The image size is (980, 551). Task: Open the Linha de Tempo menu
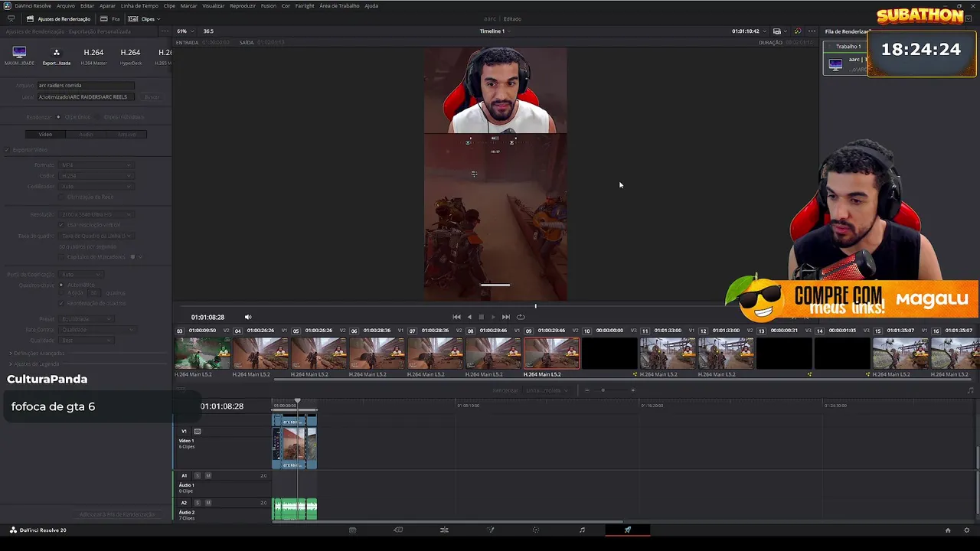pyautogui.click(x=139, y=5)
